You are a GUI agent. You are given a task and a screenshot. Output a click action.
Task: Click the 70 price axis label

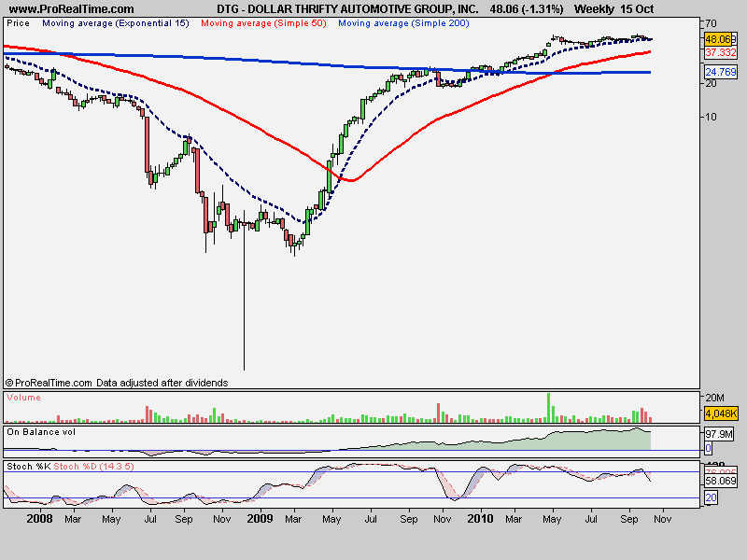[711, 23]
